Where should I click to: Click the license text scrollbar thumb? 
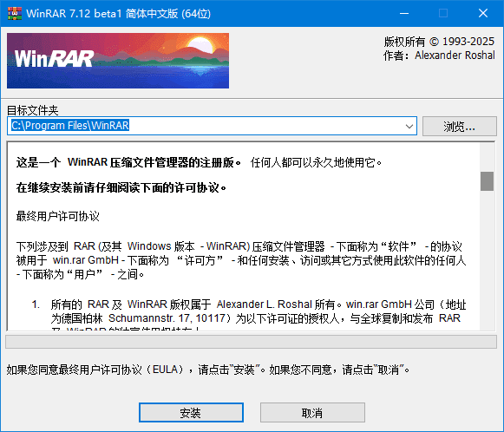(487, 181)
